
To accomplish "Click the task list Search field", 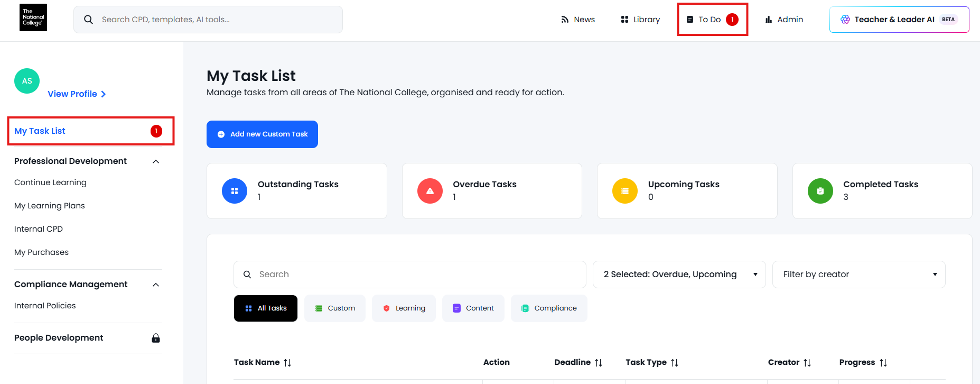I will coord(409,275).
